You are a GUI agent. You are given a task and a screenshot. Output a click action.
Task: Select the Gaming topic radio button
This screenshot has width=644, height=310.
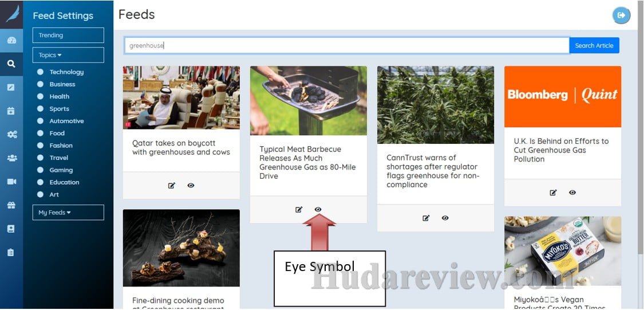click(40, 170)
